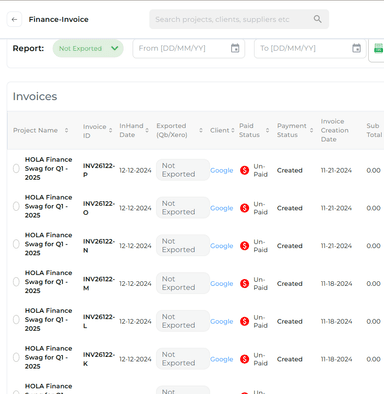Open Google client link for INV26122-P

point(222,170)
